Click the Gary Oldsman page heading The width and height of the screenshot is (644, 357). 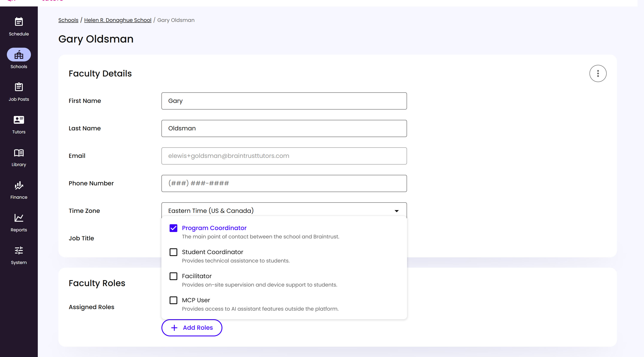[96, 39]
